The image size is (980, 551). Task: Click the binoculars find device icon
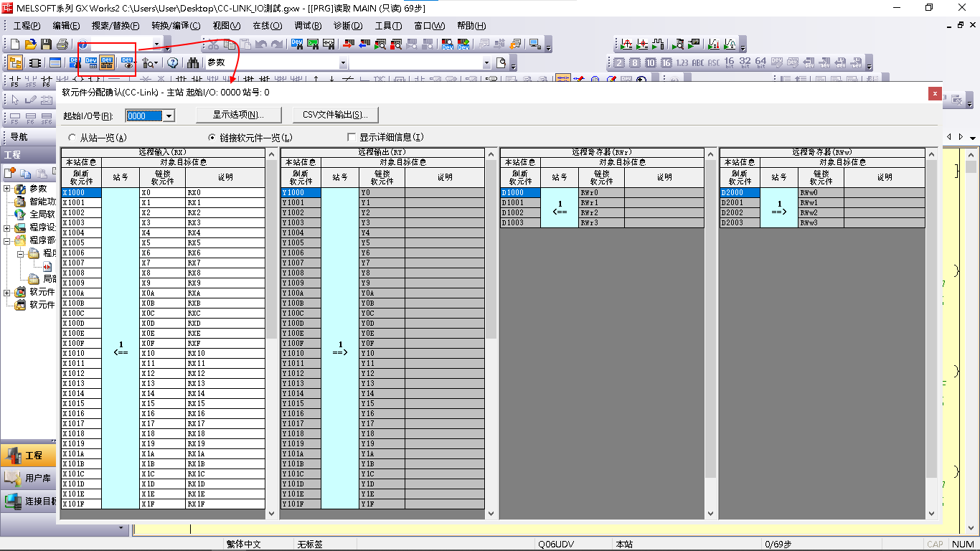click(x=193, y=63)
